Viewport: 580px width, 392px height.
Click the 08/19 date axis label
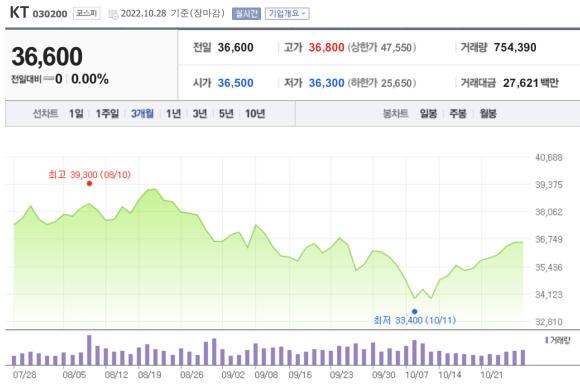tap(150, 375)
